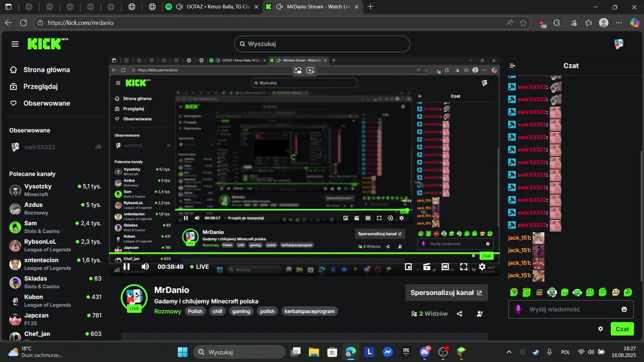Click the Rozmowy category link
This screenshot has height=362, width=644.
tap(168, 311)
